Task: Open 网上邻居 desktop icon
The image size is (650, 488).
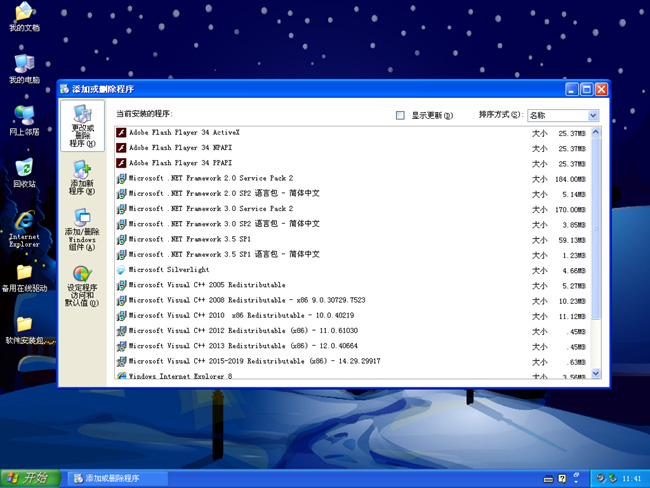Action: (x=24, y=121)
